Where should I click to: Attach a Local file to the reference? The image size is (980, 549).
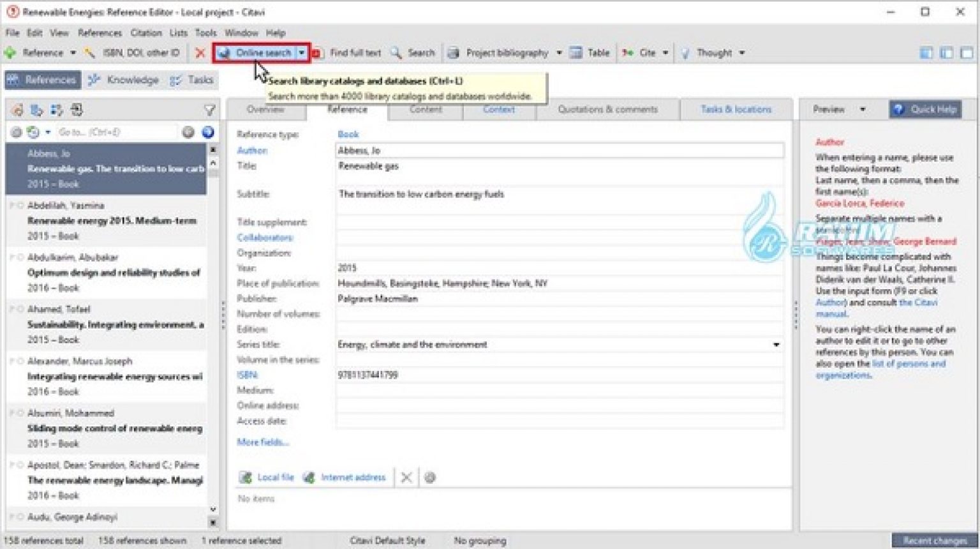click(x=274, y=477)
